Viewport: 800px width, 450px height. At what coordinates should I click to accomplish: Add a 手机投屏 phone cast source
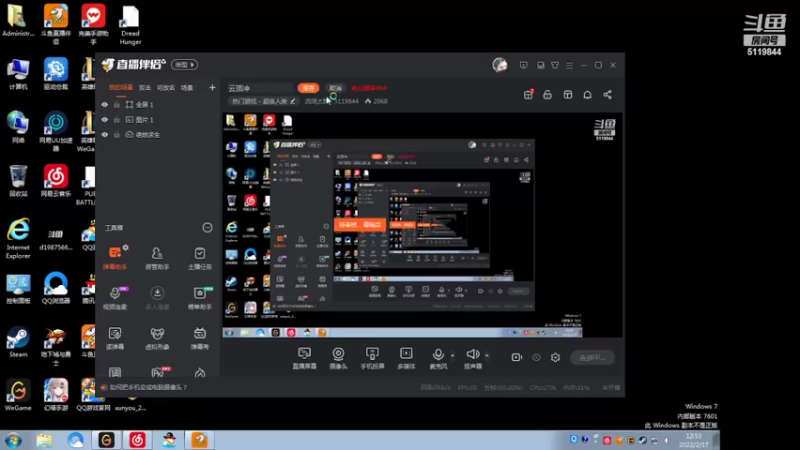click(372, 358)
